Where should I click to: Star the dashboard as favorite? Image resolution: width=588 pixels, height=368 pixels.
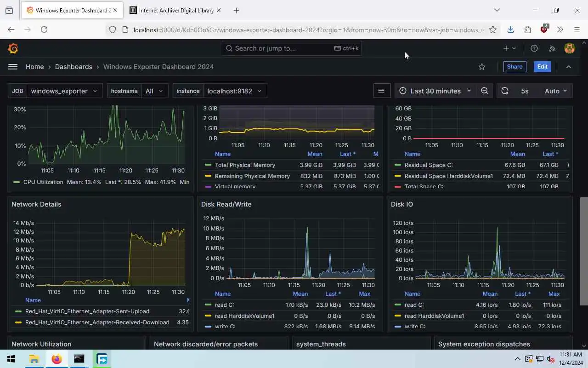coord(482,67)
